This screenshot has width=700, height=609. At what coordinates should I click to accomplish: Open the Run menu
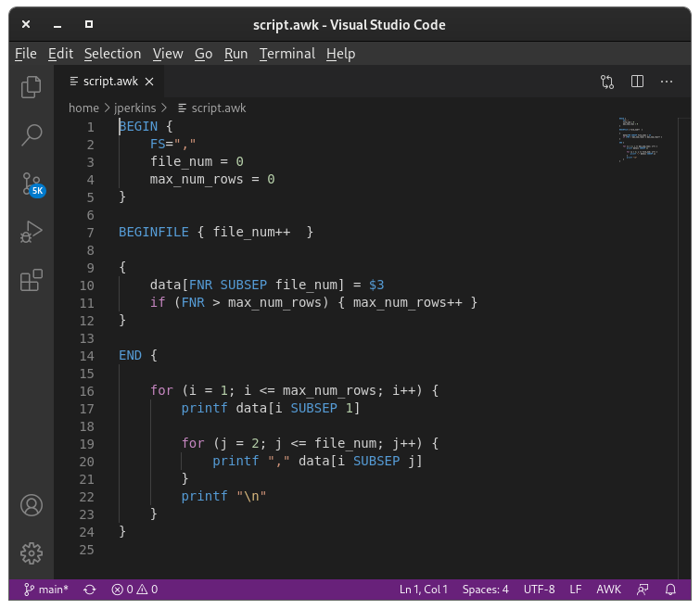(x=235, y=54)
